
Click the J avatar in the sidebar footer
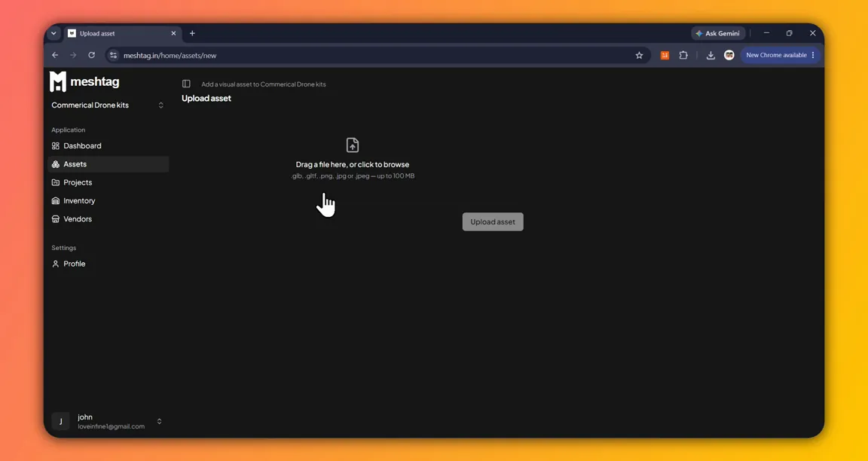tap(60, 421)
